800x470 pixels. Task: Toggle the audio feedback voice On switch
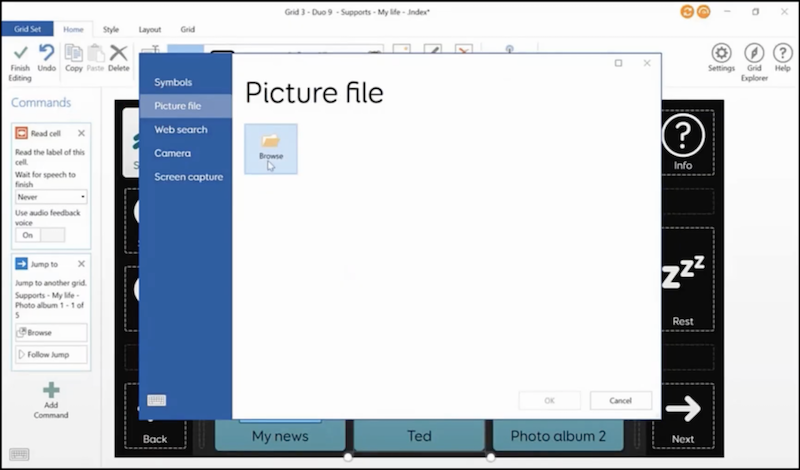pyautogui.click(x=40, y=235)
